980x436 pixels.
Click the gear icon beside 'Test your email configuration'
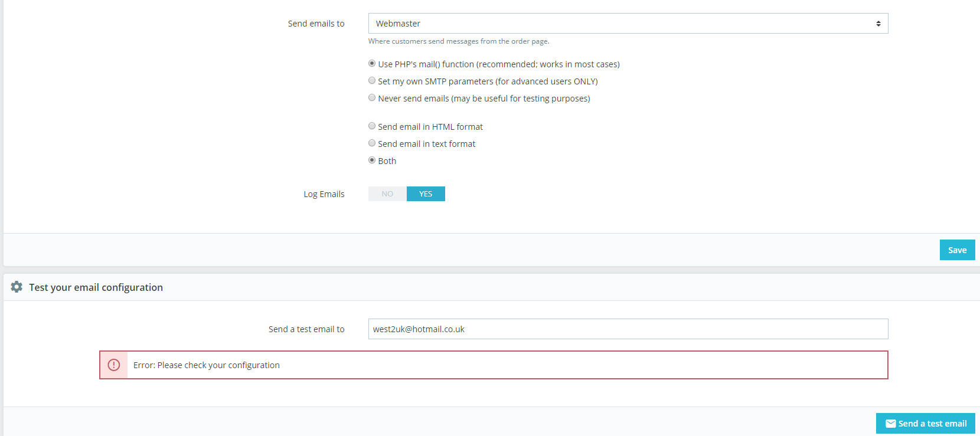(17, 287)
